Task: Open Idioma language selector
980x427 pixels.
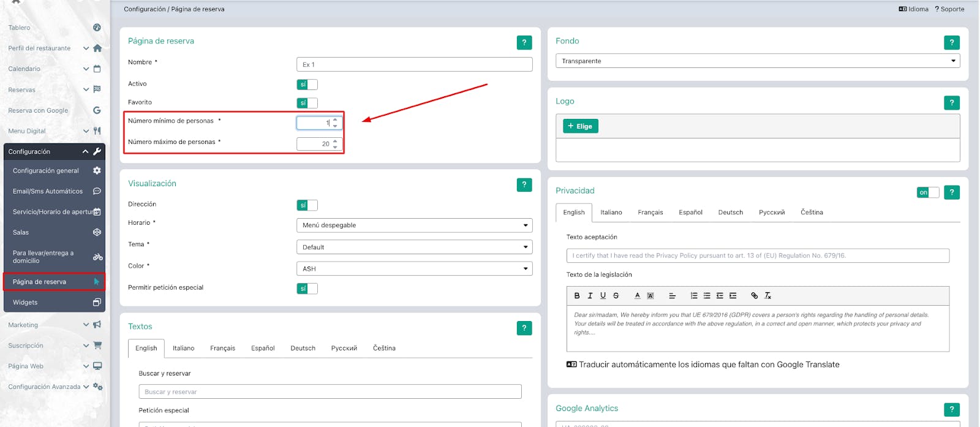Action: [x=913, y=9]
